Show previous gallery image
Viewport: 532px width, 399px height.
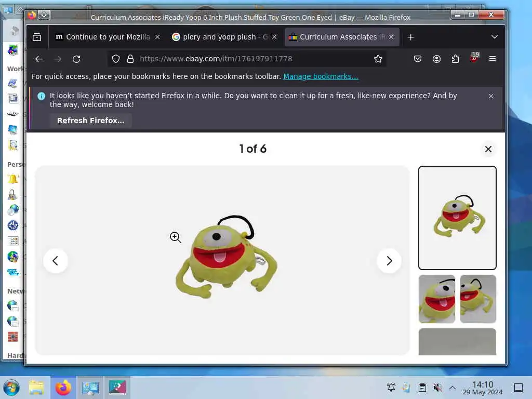click(x=56, y=261)
